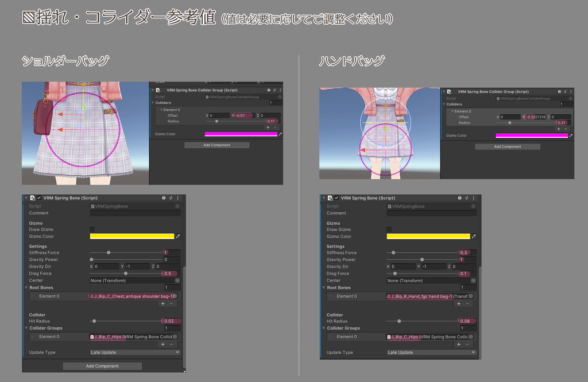Image resolution: width=588 pixels, height=382 pixels.
Task: Click J_Bip_C_Hips collider group field in shoulder bag panel
Action: [133, 337]
